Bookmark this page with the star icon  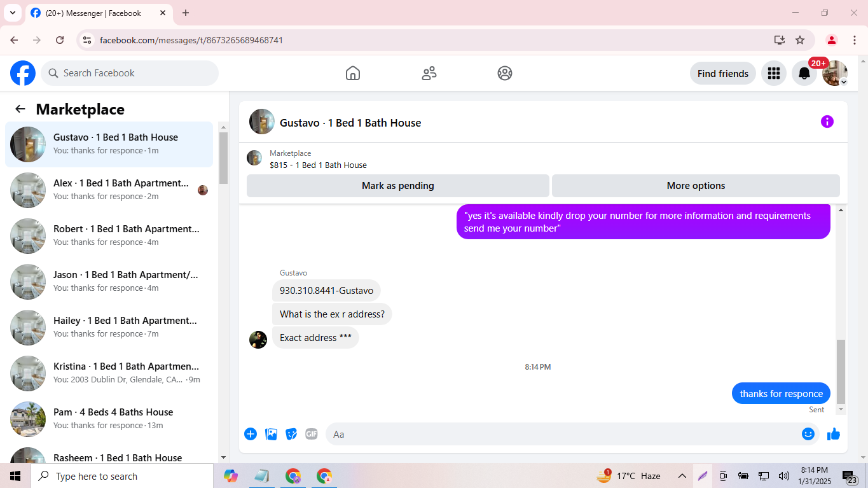(800, 40)
